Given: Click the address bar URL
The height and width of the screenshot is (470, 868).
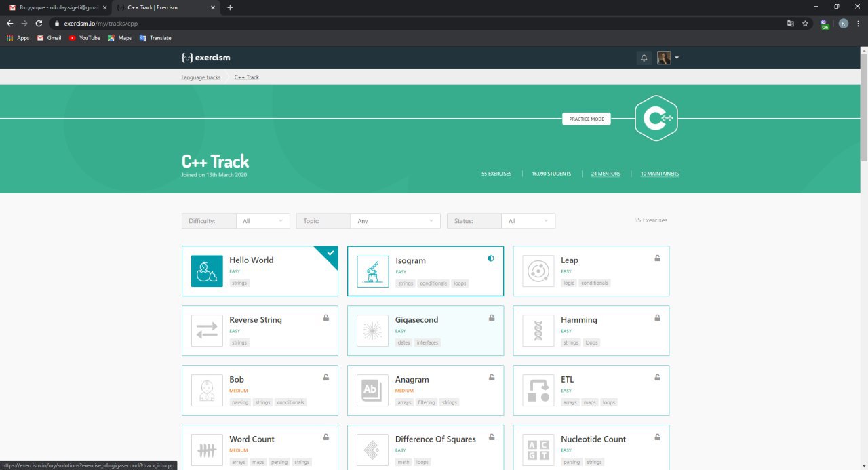Looking at the screenshot, I should click(x=101, y=23).
